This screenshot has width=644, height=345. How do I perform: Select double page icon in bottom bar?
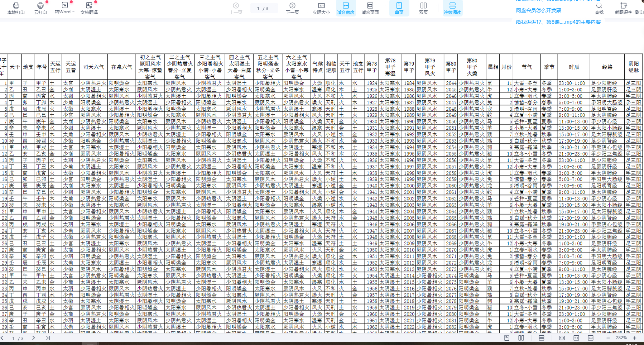pyautogui.click(x=521, y=338)
